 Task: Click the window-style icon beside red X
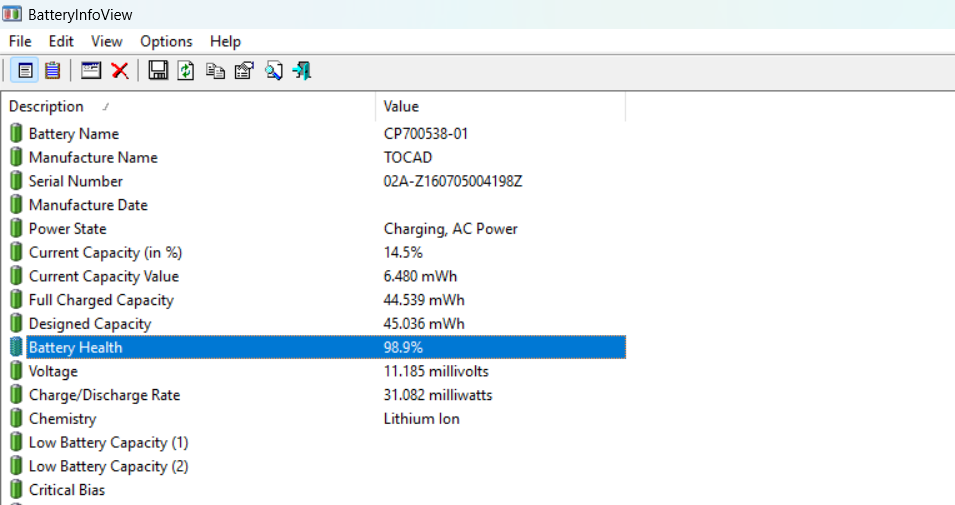91,71
